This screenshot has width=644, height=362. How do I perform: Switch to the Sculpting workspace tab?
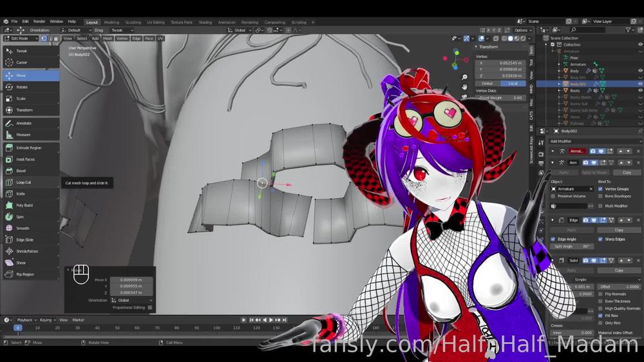point(133,22)
